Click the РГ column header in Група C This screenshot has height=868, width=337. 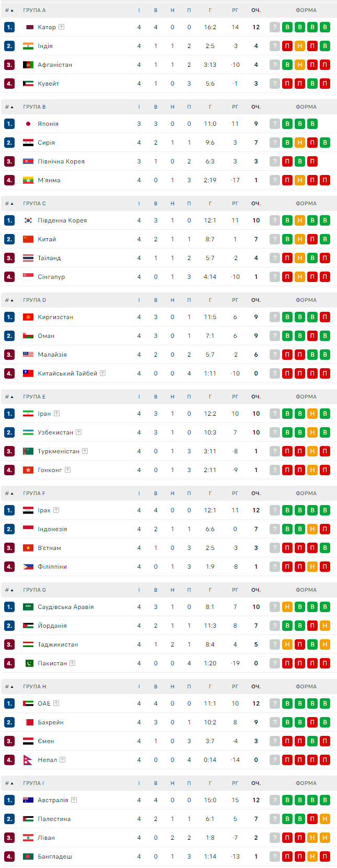coord(235,204)
